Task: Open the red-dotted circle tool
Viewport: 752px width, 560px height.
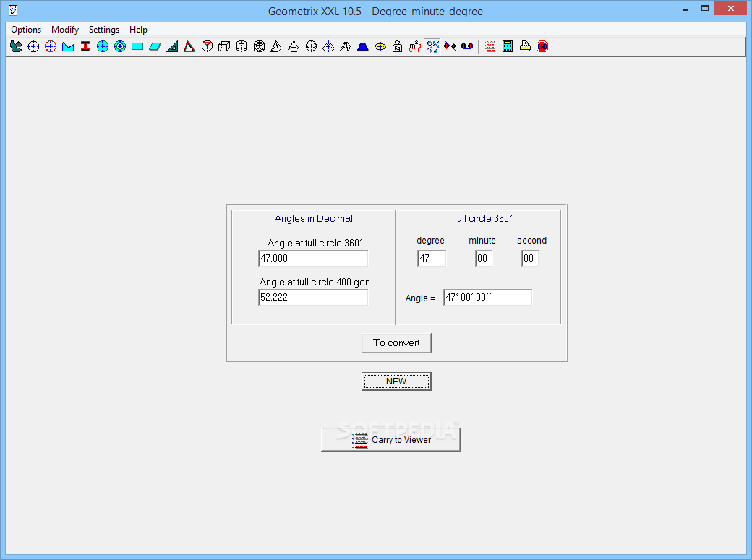Action: [x=51, y=46]
